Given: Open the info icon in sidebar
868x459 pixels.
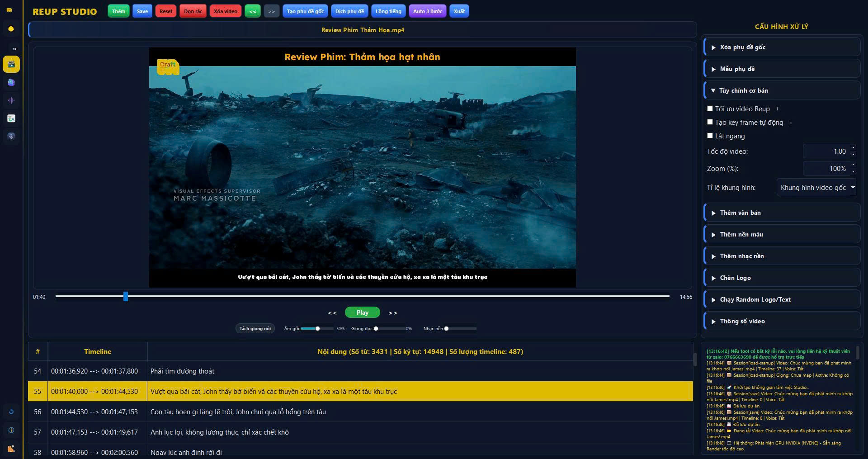Looking at the screenshot, I should click(11, 430).
